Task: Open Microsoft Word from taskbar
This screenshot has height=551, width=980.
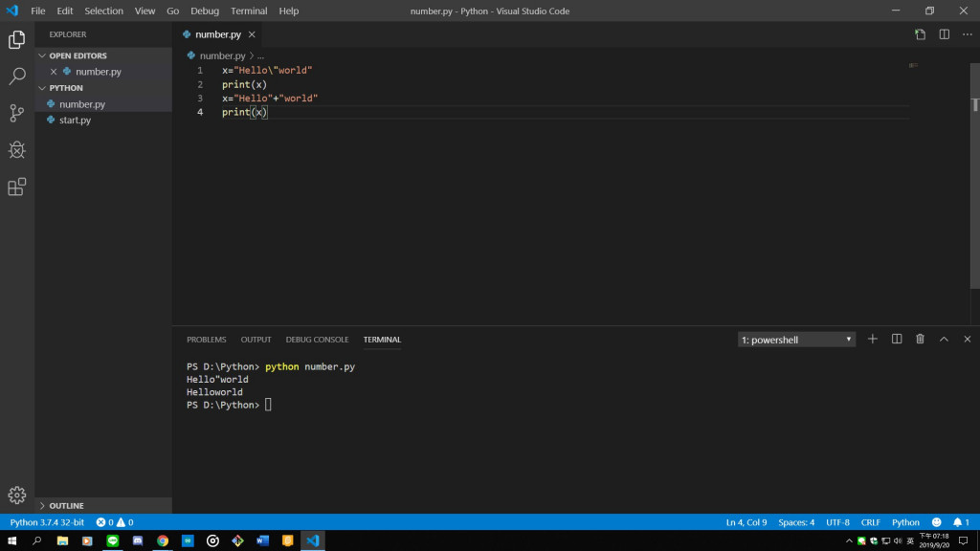Action: 262,541
